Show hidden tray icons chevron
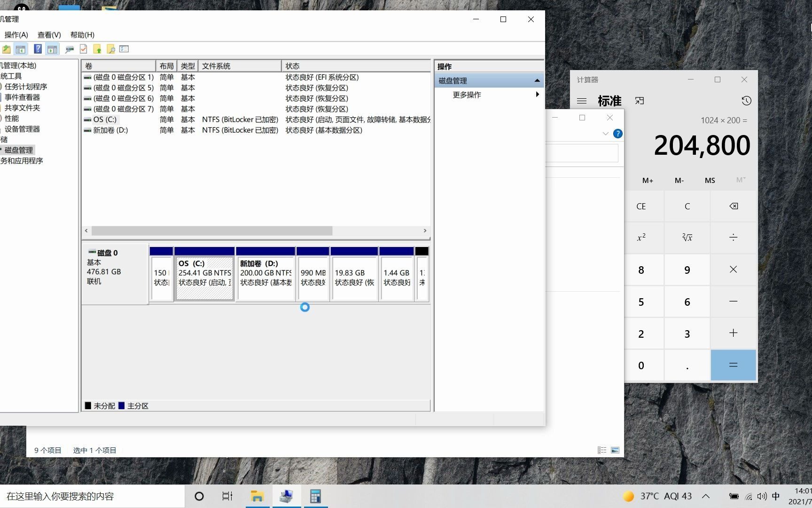The image size is (812, 508). click(x=706, y=496)
